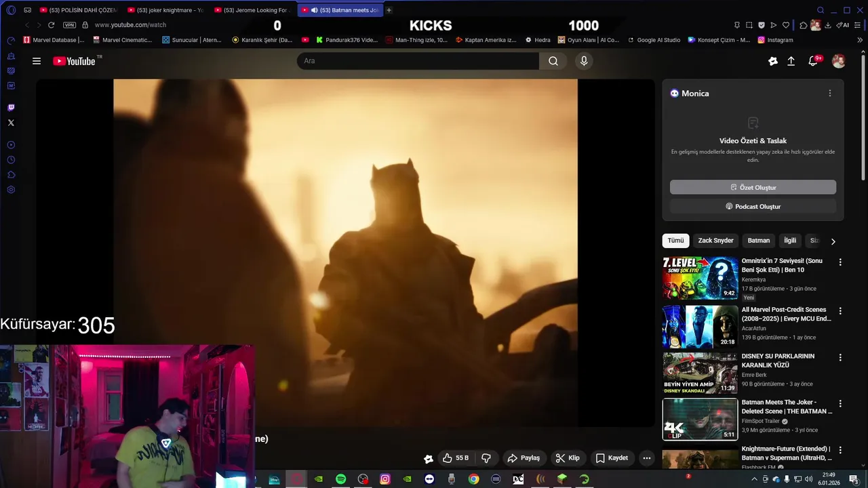Open Opera sidebar settings gear
Viewport: 868px width, 488px height.
pos(11,190)
